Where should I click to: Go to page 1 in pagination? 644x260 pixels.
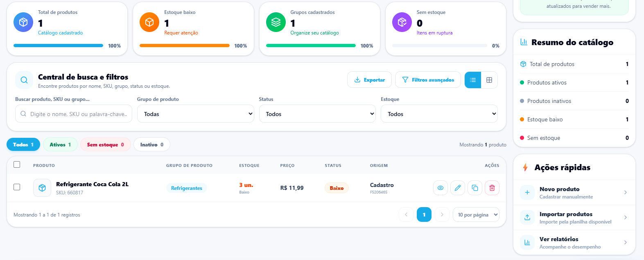pyautogui.click(x=424, y=214)
